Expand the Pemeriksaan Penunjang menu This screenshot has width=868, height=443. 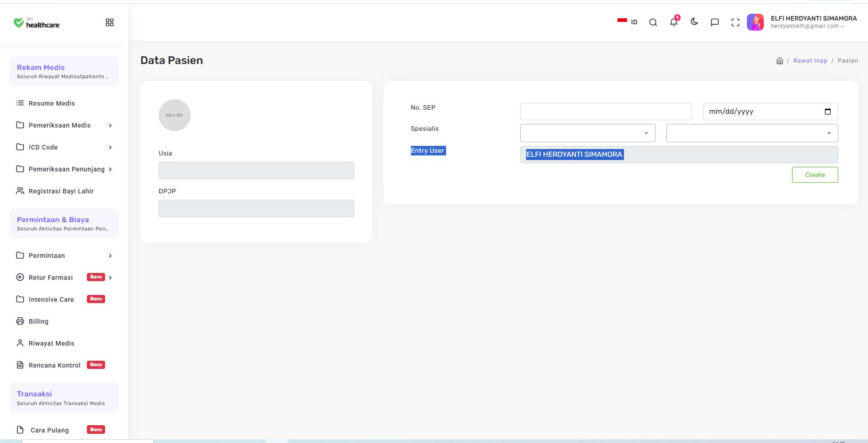coord(64,169)
